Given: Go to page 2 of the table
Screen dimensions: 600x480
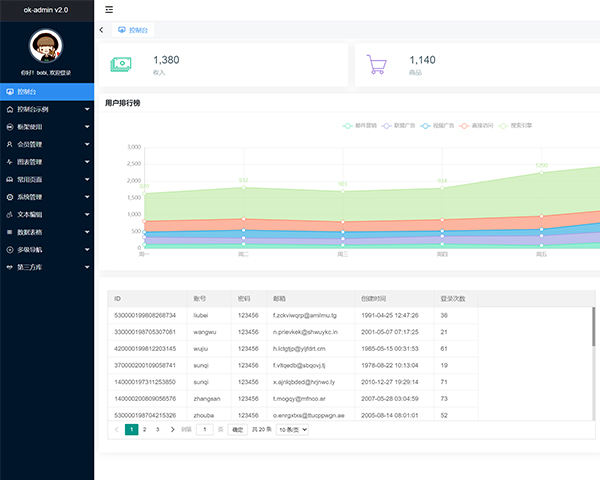Looking at the screenshot, I should 144,429.
